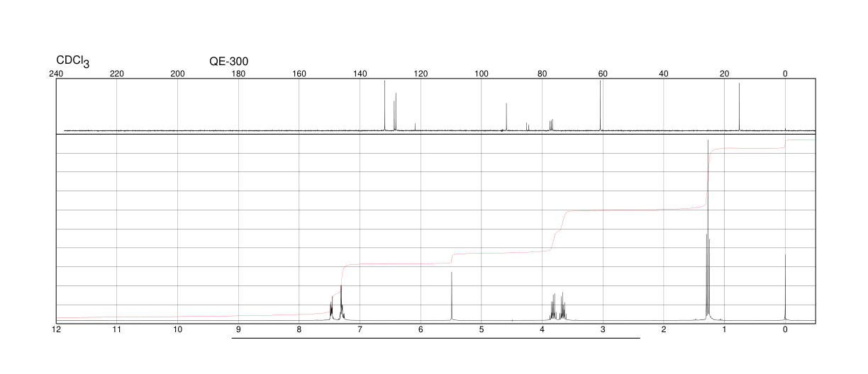The height and width of the screenshot is (374, 868).
Task: Click the 5 ppm label on proton axis
Action: (482, 330)
